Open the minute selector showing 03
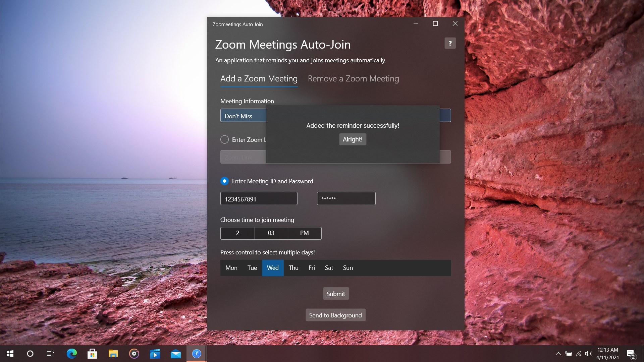Viewport: 644px width, 362px height. 271,233
